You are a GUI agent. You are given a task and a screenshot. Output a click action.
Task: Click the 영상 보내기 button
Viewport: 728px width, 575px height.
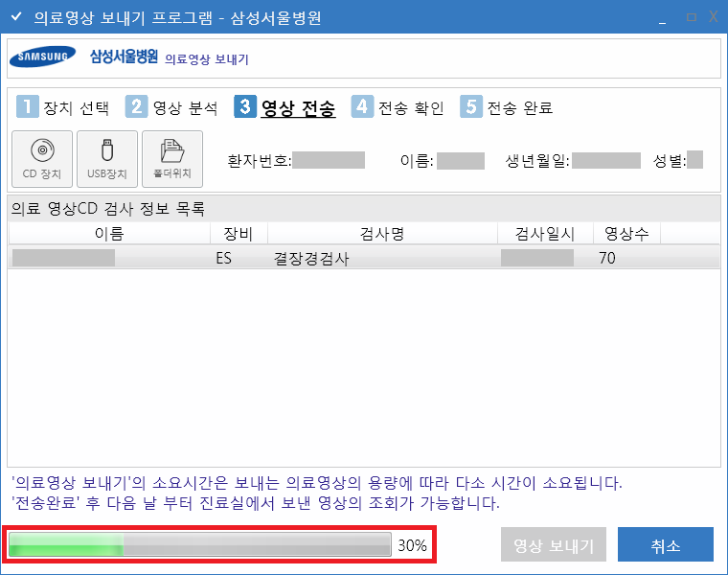pyautogui.click(x=554, y=544)
